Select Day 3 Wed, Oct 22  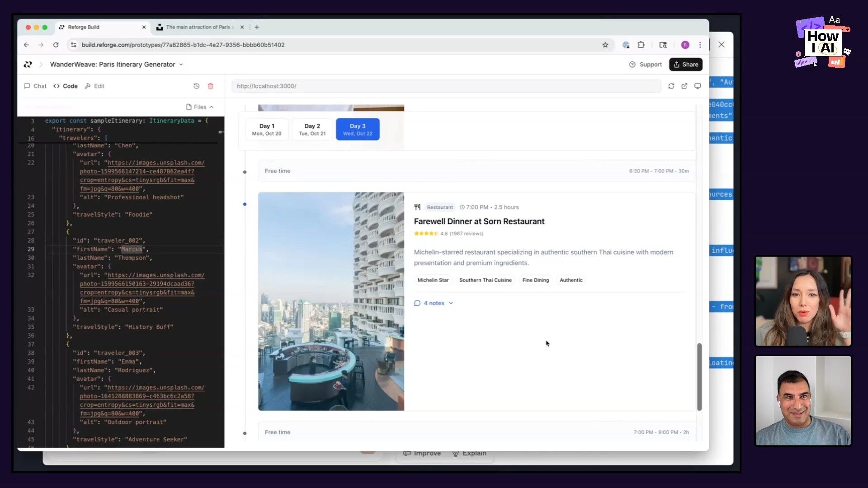click(358, 129)
